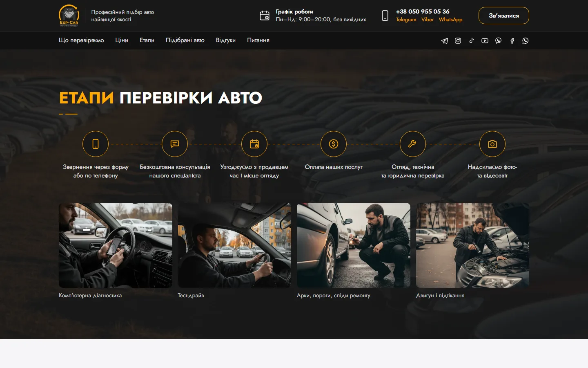Open the Двигун і підтікання photo
This screenshot has width=588, height=368.
(x=472, y=245)
